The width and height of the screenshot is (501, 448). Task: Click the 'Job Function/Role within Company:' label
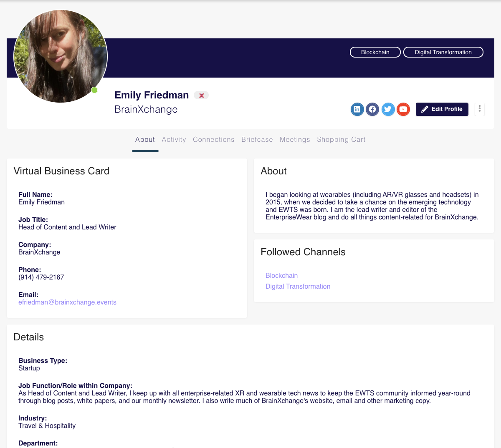tap(75, 386)
